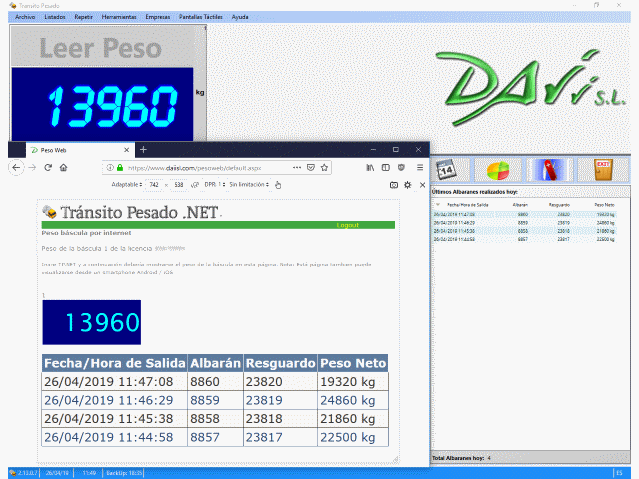Expand the right panel list header arrow
The height and width of the screenshot is (479, 639).
click(x=438, y=205)
